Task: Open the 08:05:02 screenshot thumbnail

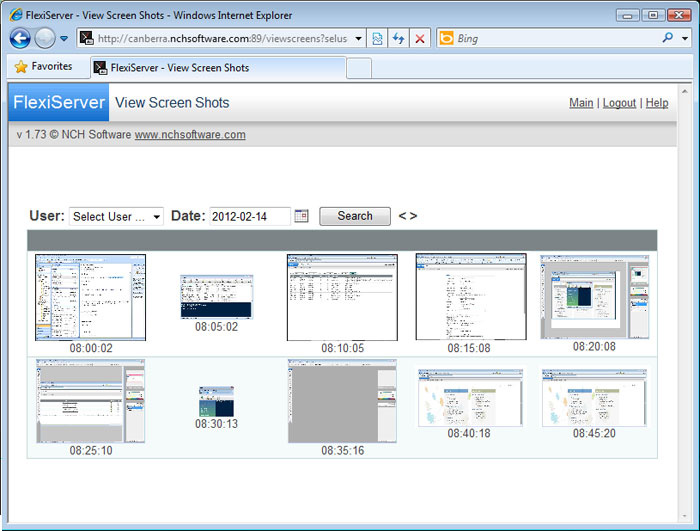Action: [x=217, y=297]
